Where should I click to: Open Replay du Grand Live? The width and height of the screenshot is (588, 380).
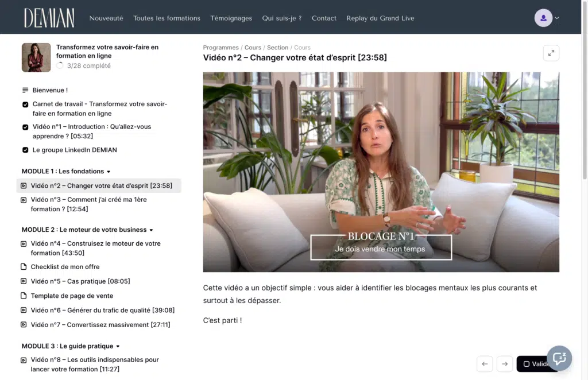coord(380,18)
